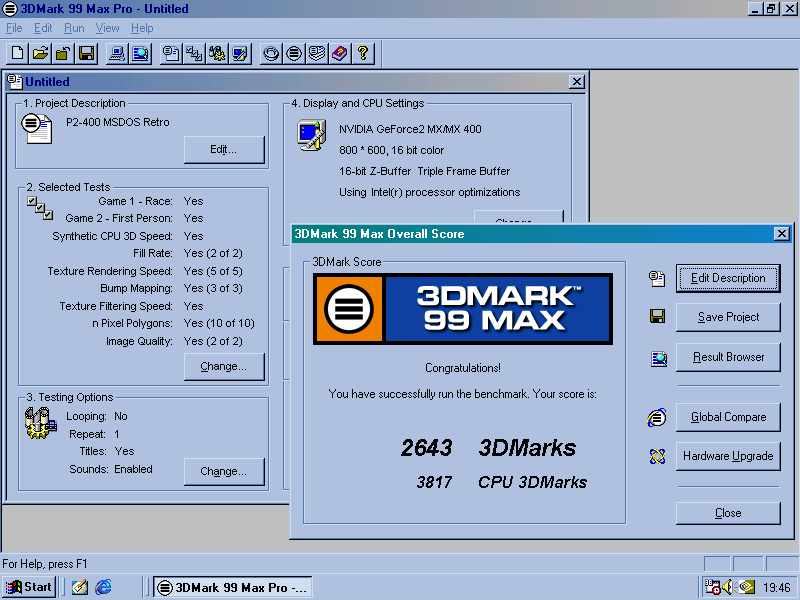Click the 3DMark 99 MAX logo banner

[x=463, y=309]
